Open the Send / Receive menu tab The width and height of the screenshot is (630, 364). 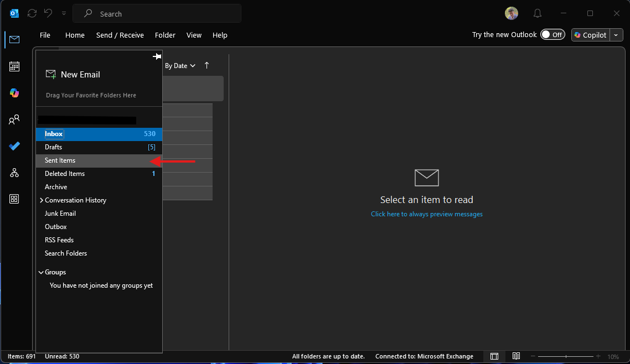coord(120,35)
